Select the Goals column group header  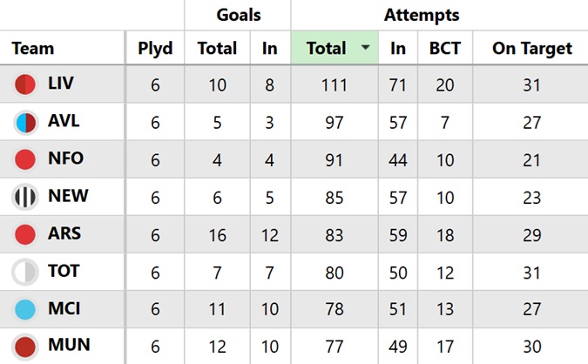238,15
